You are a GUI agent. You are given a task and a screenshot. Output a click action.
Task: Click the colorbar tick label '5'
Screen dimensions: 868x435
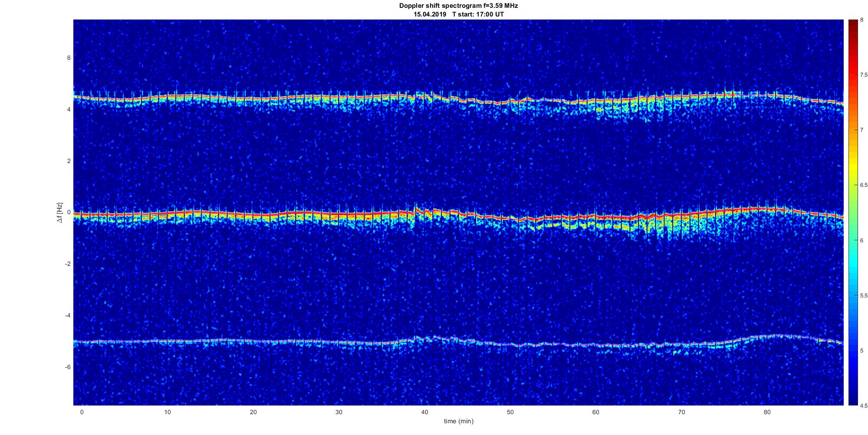coord(861,350)
